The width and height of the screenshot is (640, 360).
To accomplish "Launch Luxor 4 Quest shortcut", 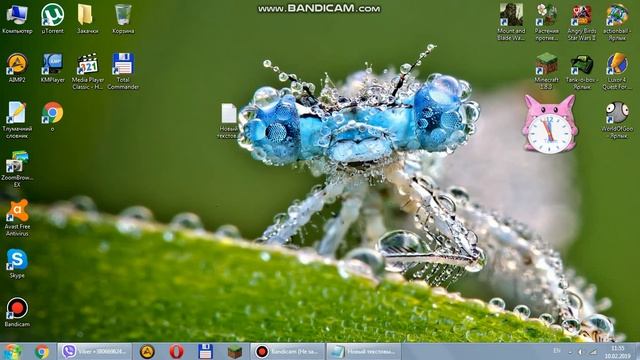I will click(617, 71).
